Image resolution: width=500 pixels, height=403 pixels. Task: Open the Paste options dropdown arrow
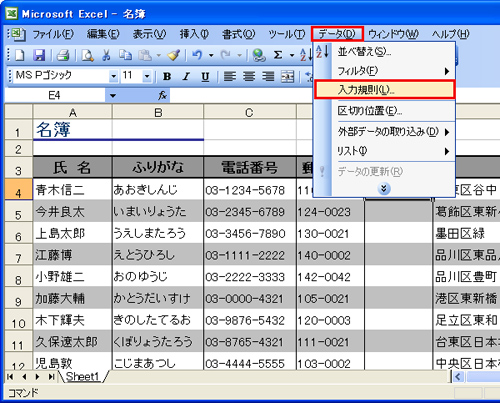[x=159, y=55]
